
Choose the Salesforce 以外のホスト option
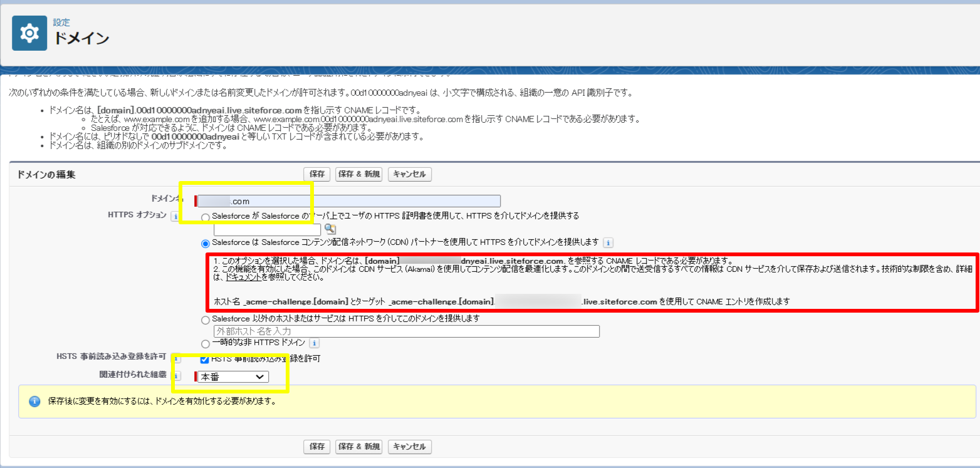[x=206, y=320]
